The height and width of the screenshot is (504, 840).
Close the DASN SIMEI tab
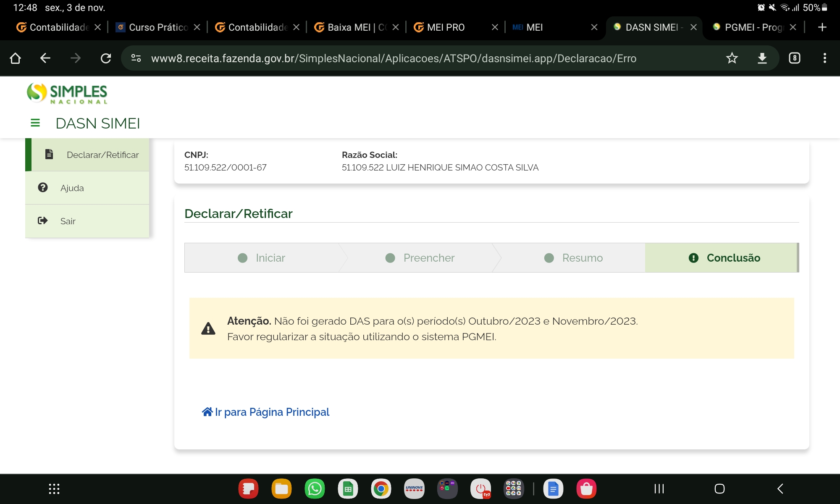(694, 27)
